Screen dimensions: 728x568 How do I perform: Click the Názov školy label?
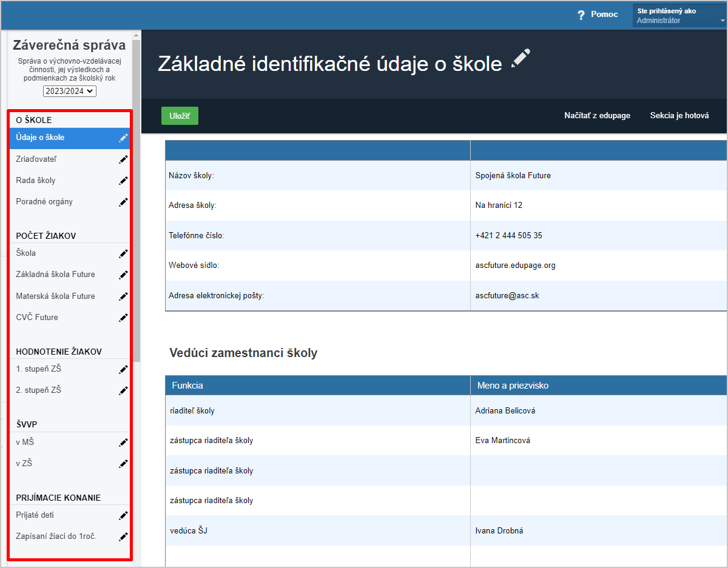tap(191, 176)
